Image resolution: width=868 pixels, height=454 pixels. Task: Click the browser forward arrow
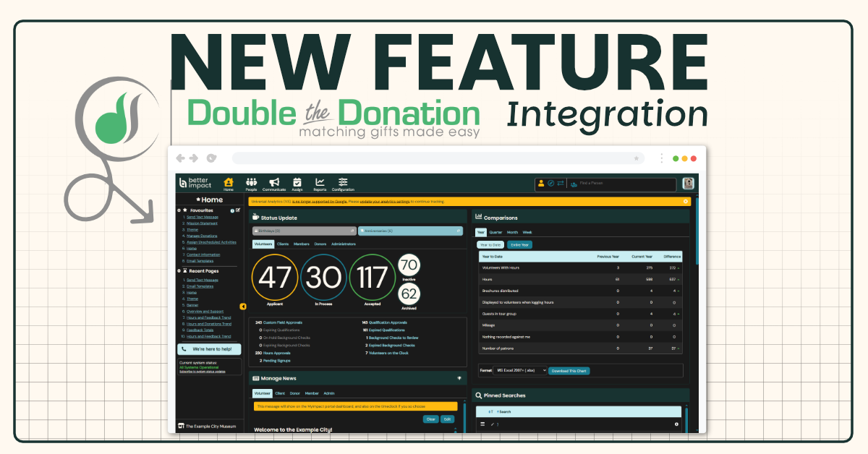[194, 158]
